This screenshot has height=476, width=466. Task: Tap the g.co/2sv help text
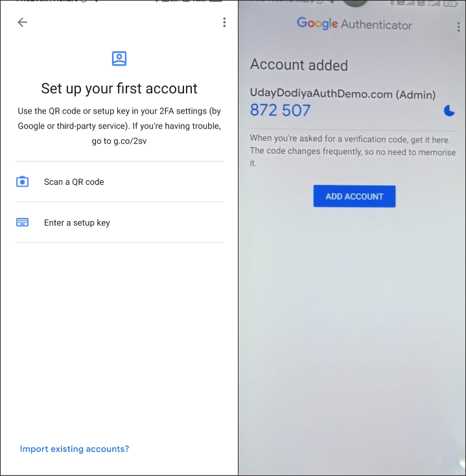coord(130,141)
